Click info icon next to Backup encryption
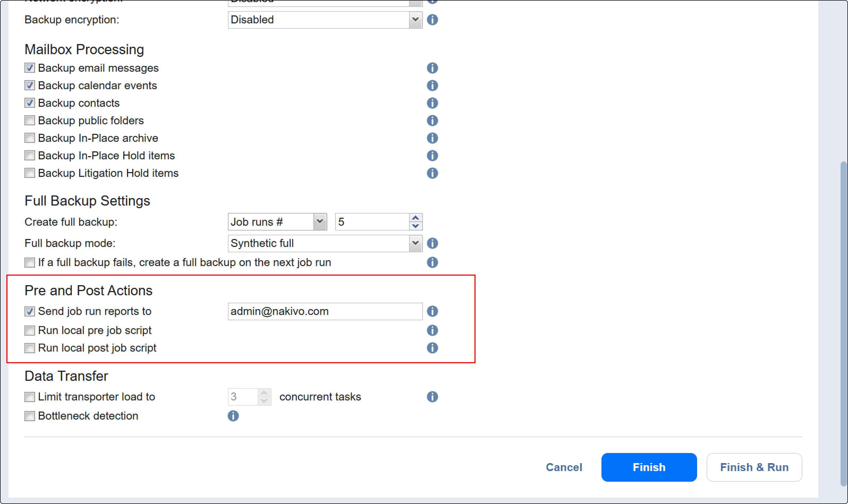Viewport: 848px width, 504px height. pos(432,20)
